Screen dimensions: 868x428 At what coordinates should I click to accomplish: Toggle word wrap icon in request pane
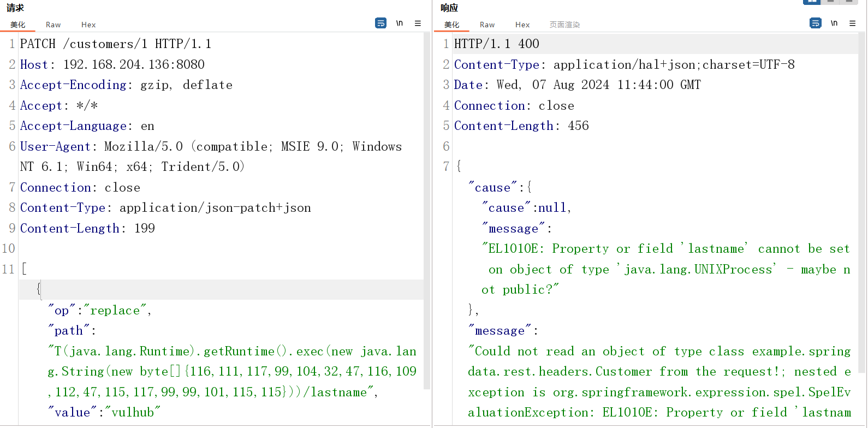[381, 23]
